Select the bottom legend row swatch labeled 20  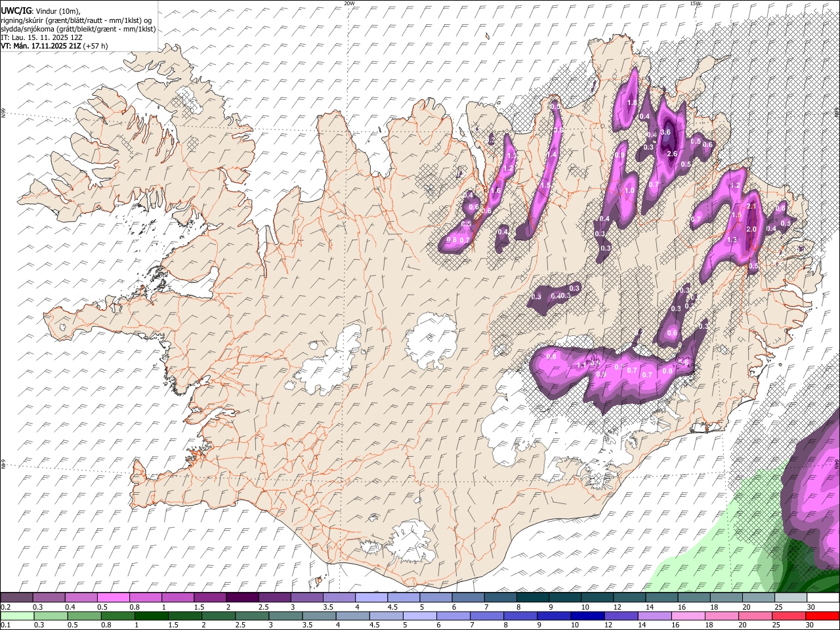[x=756, y=616]
